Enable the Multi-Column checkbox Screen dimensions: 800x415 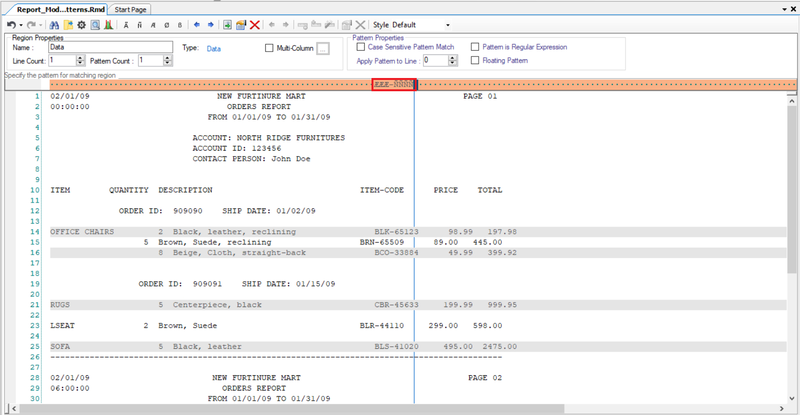pyautogui.click(x=269, y=47)
